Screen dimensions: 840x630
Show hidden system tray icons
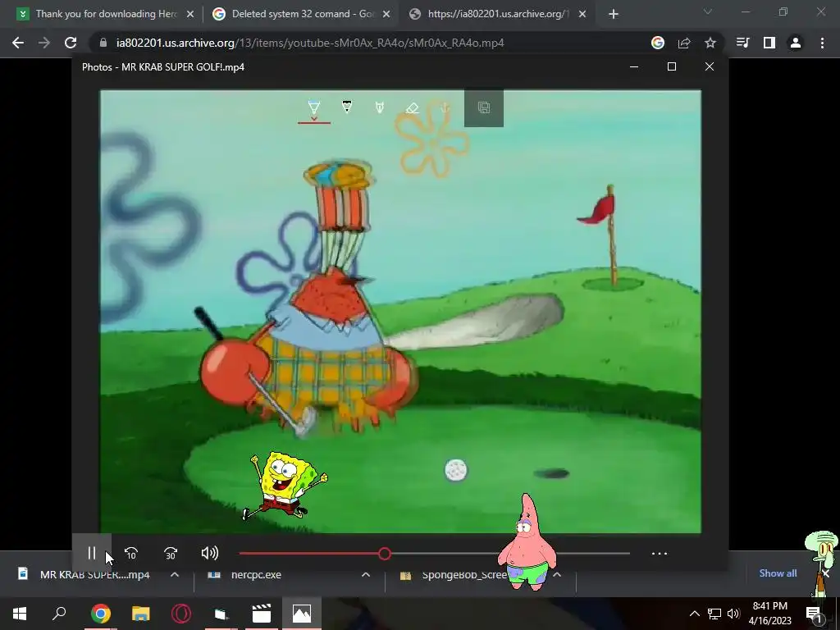694,614
